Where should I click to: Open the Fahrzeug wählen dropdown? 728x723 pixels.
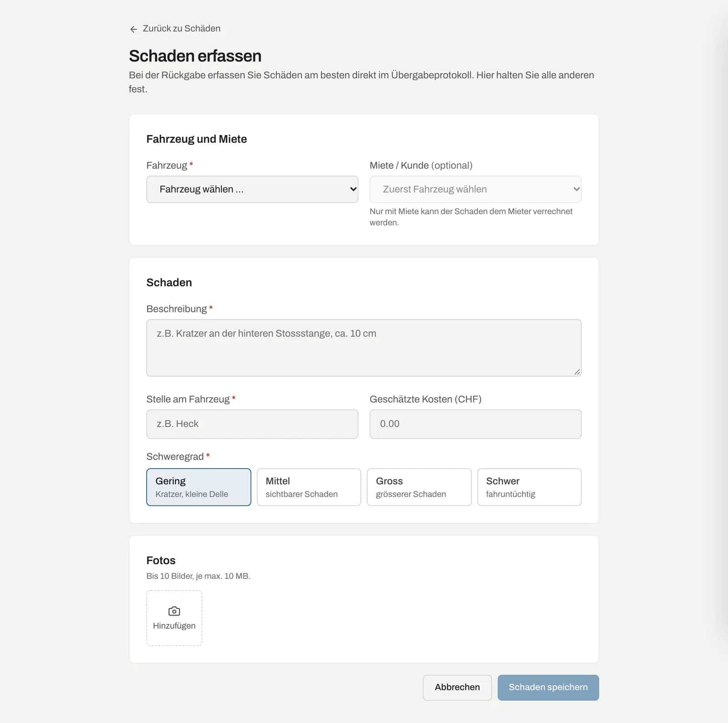point(252,189)
